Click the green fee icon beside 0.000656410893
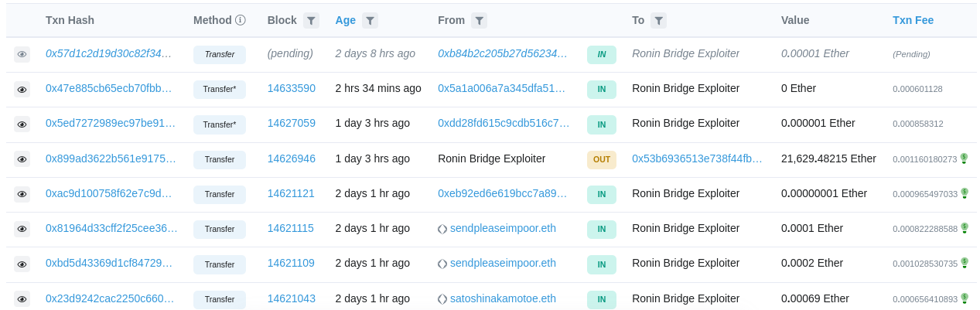 (x=964, y=298)
